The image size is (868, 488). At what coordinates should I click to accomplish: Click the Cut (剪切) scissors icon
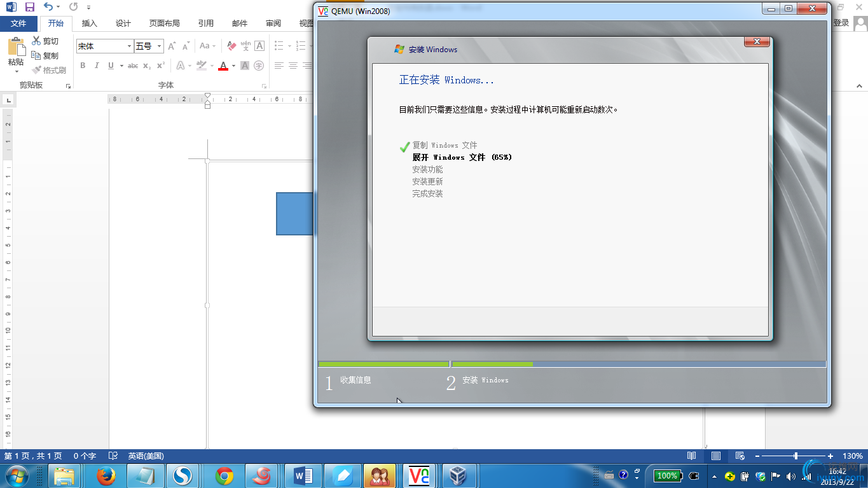pos(37,41)
